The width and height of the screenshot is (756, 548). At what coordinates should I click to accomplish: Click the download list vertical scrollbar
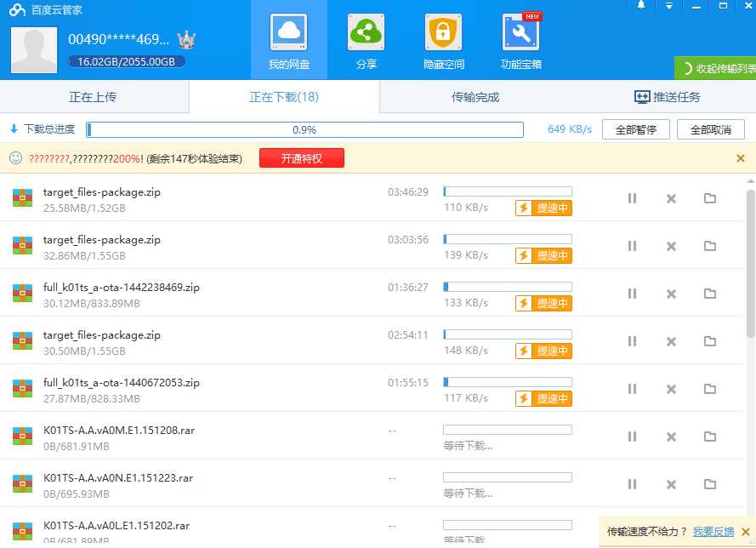pos(751,264)
